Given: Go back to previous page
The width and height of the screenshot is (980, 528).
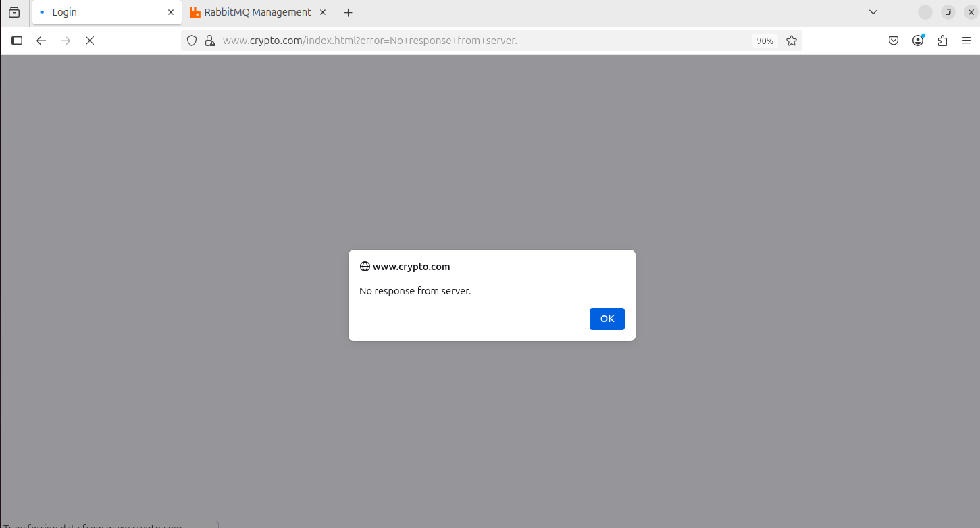Looking at the screenshot, I should click(41, 41).
